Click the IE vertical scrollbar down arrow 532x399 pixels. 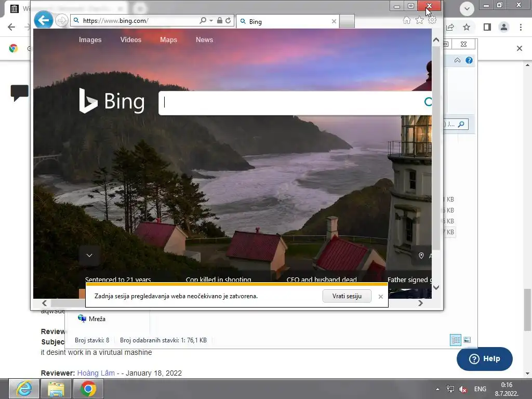click(436, 287)
